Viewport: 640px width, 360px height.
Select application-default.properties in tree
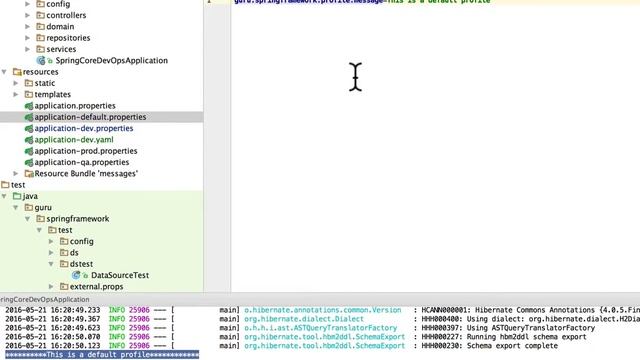click(90, 117)
